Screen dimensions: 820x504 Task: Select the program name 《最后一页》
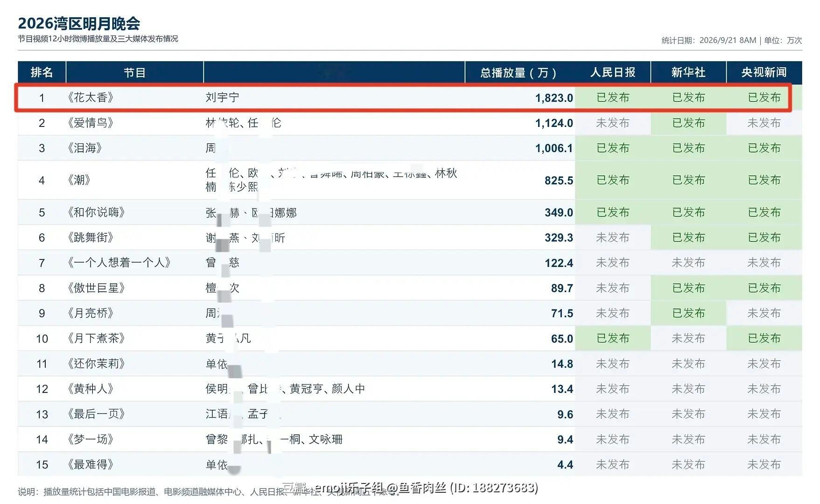click(96, 414)
